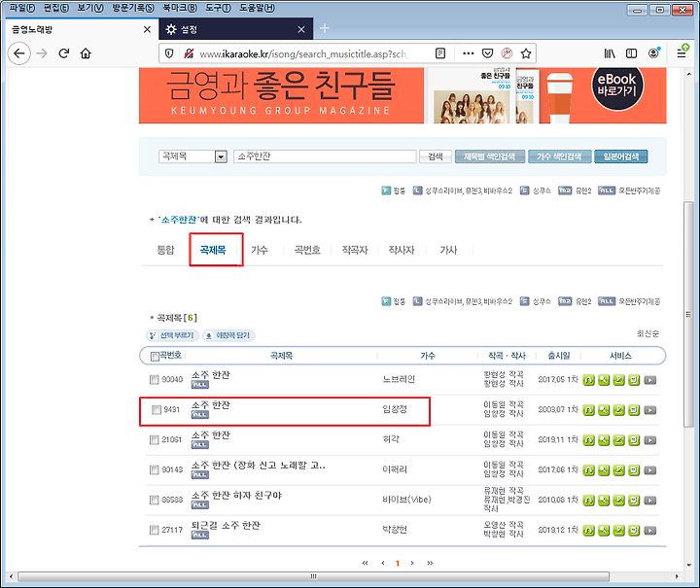Select the 가사 results tab
700x588 pixels.
click(x=448, y=251)
